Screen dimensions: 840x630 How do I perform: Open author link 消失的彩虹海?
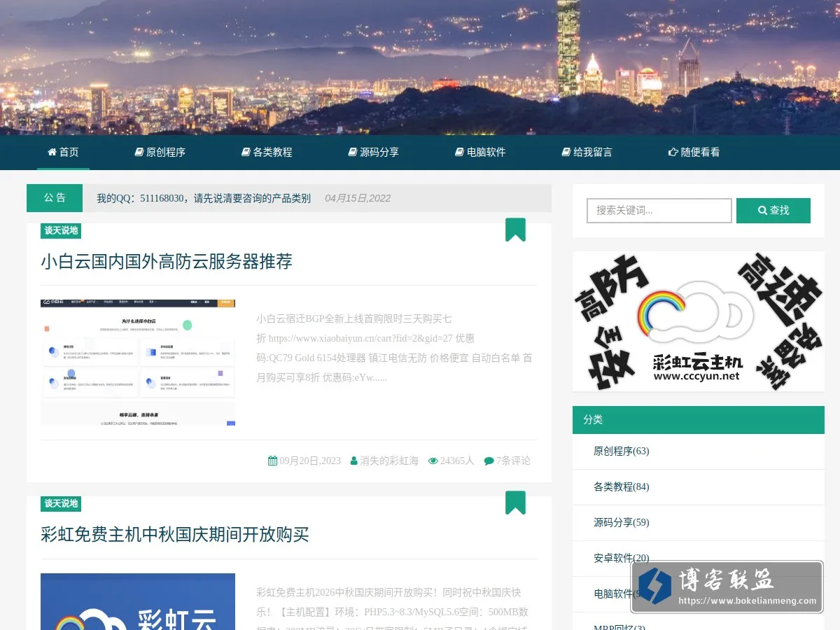click(x=389, y=461)
